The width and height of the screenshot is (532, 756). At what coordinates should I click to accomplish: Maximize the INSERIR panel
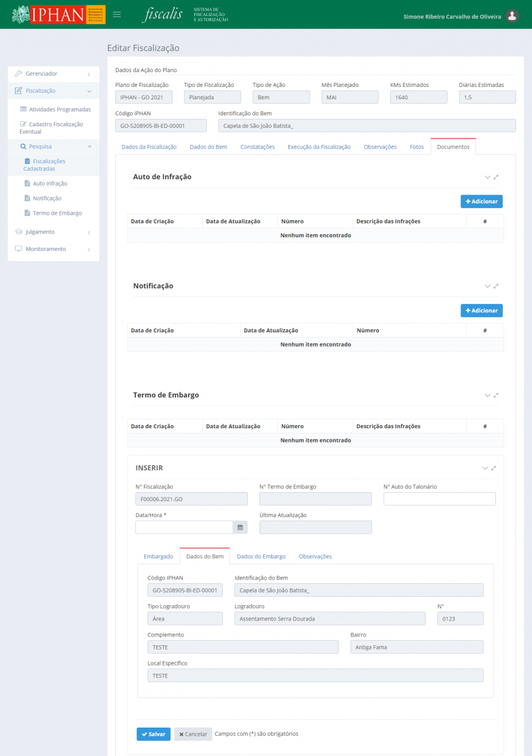click(x=494, y=468)
